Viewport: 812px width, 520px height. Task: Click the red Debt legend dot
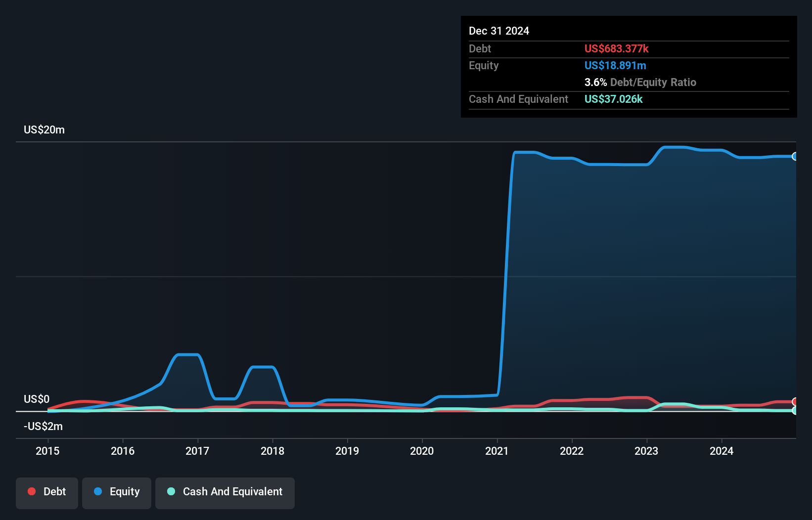click(32, 491)
